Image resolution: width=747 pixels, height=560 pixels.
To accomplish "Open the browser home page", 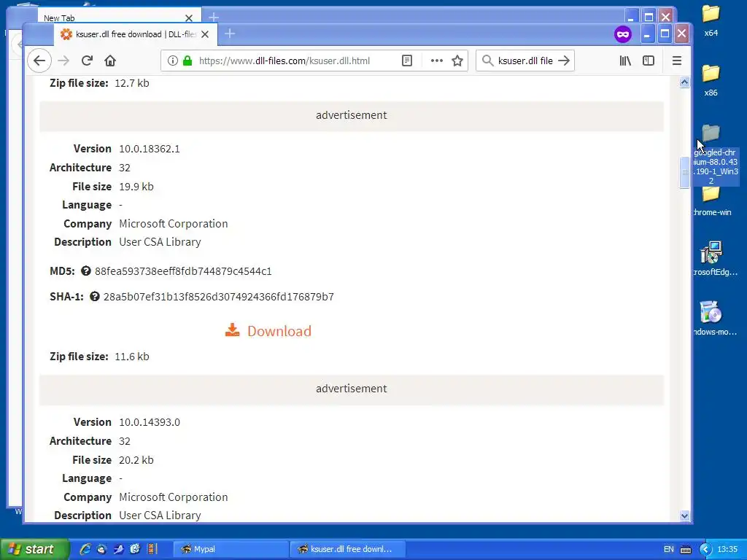I will click(110, 61).
